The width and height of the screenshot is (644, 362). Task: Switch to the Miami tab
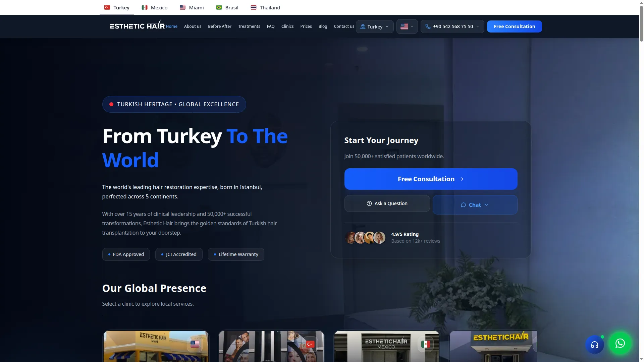(192, 7)
